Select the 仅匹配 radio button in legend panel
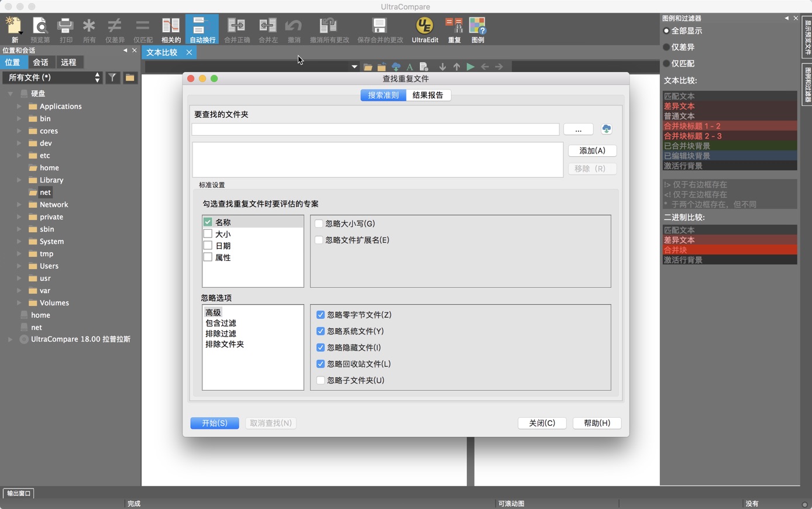The width and height of the screenshot is (812, 509). click(666, 63)
